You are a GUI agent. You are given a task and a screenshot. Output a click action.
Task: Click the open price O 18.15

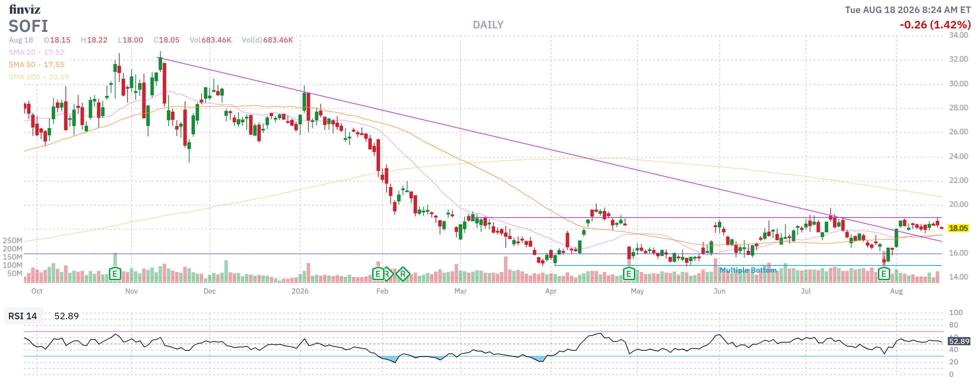click(x=57, y=40)
